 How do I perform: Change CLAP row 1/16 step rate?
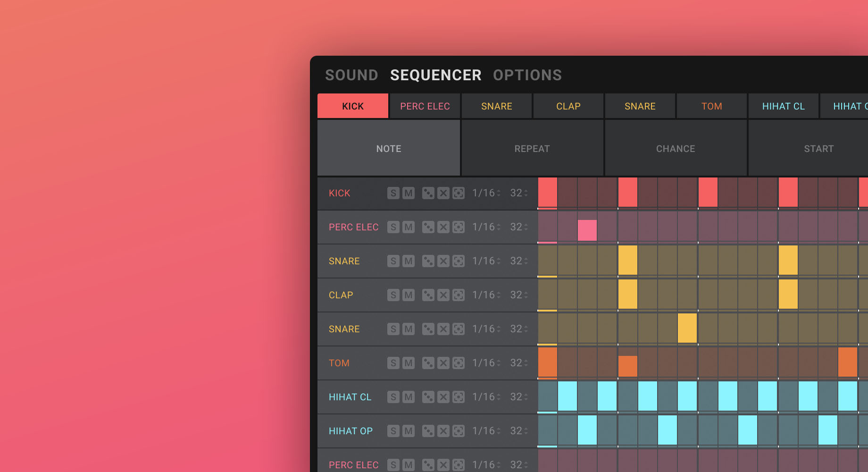pos(486,295)
